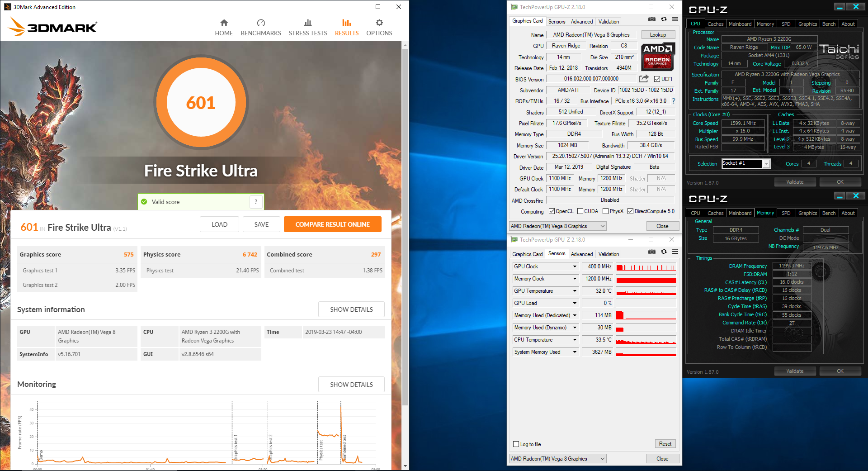Viewport: 868px width, 471px height.
Task: Switch to Advanced tab in top GPU-Z
Action: click(581, 22)
